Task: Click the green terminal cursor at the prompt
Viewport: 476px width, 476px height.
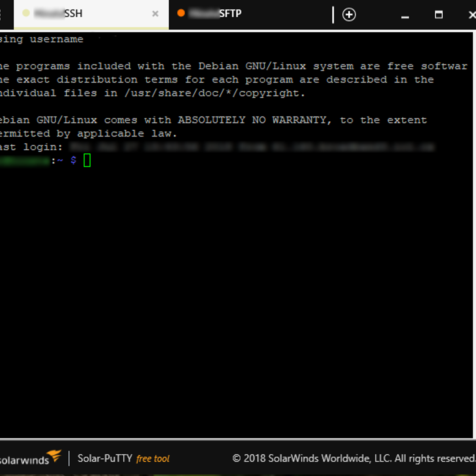Action: (87, 161)
